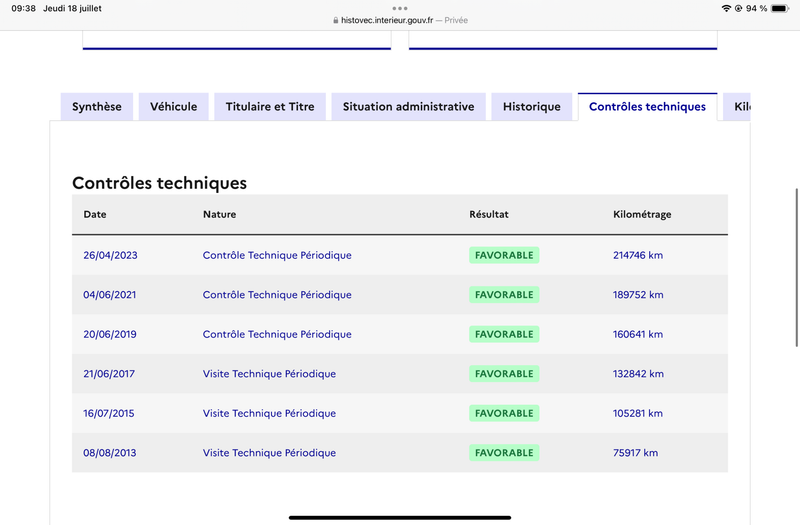Open the Synthèse tab
The image size is (800, 525).
tap(97, 107)
